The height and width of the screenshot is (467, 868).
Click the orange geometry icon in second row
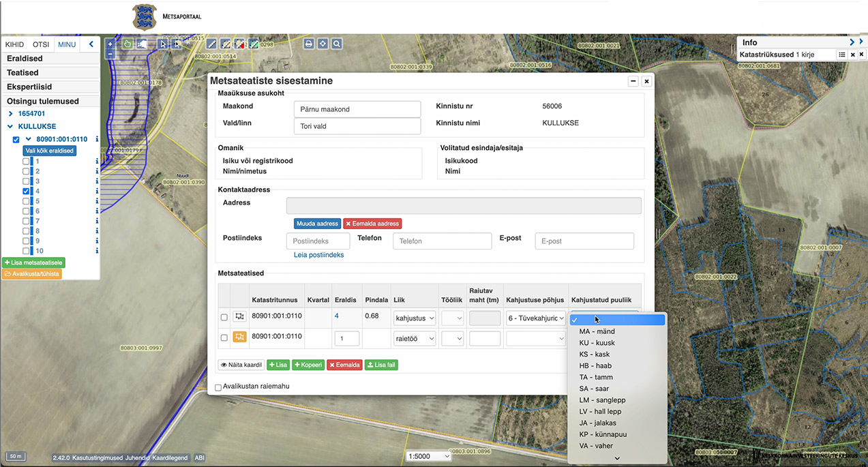239,337
